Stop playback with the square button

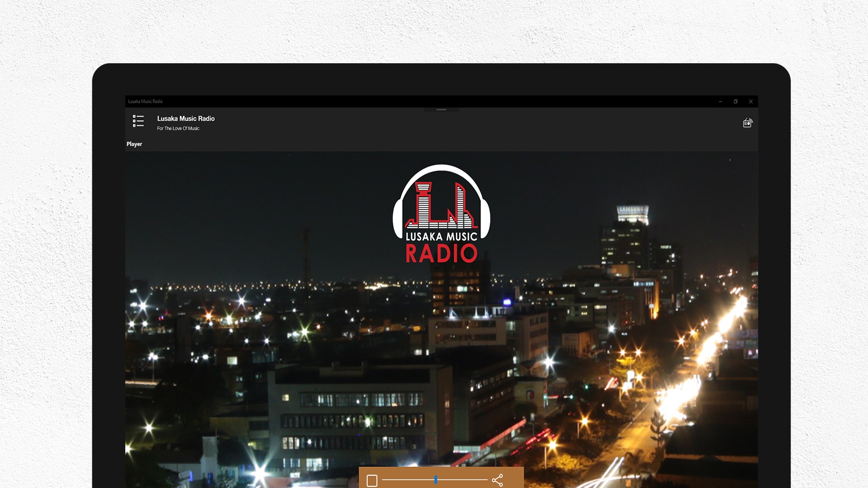point(372,480)
